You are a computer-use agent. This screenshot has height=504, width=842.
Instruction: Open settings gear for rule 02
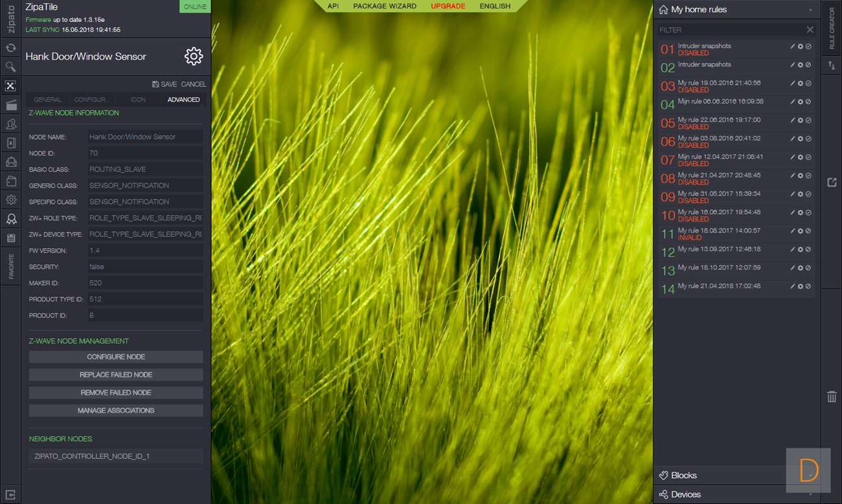(x=801, y=65)
